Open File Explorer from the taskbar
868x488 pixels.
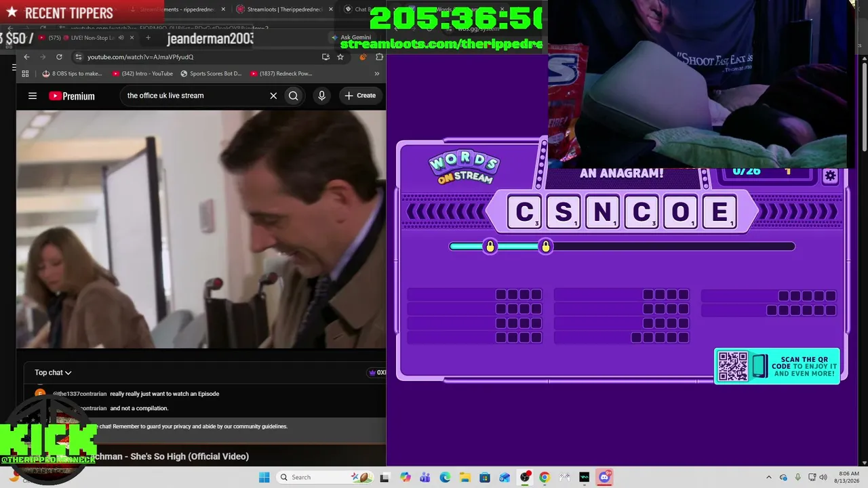[x=465, y=477]
